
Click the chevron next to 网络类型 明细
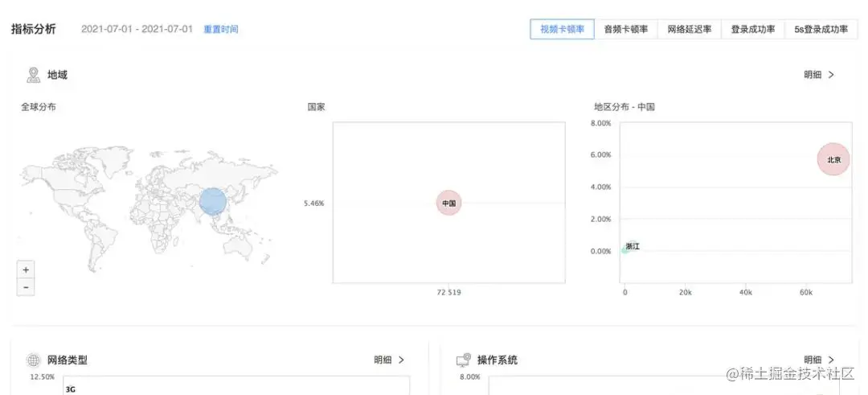(401, 360)
